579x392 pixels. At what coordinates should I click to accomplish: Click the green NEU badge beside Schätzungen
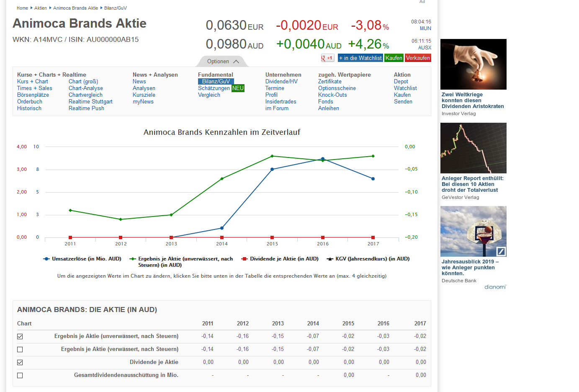click(238, 88)
